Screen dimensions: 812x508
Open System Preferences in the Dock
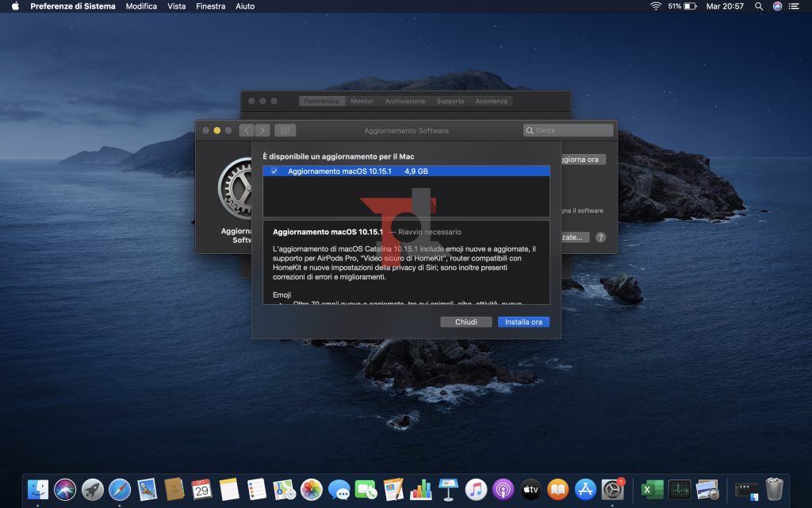tap(613, 489)
